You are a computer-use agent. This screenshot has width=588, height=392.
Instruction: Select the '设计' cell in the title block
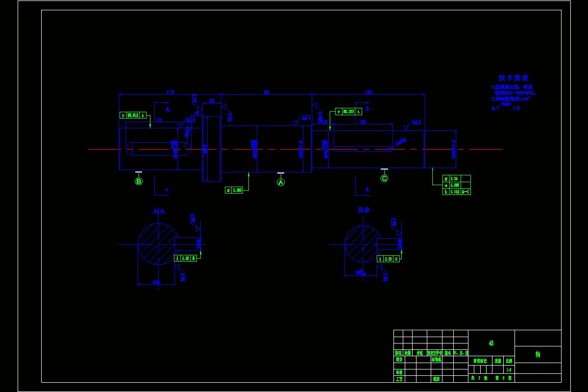398,359
